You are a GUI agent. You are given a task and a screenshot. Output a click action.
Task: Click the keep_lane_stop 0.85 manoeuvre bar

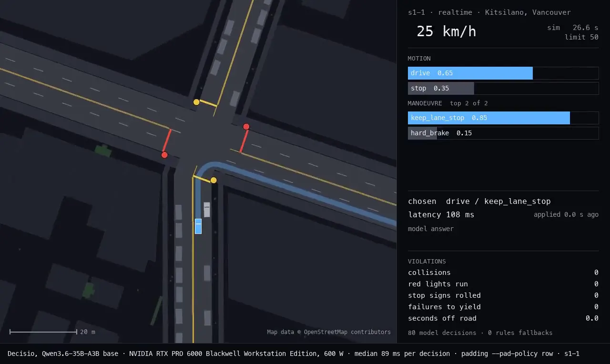coord(503,118)
